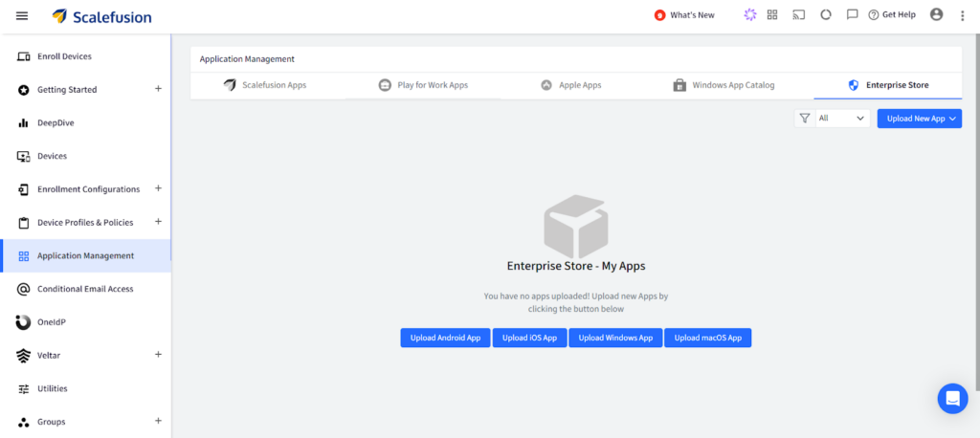Viewport: 980px width, 438px height.
Task: Open the live chat support bubble
Action: (952, 398)
